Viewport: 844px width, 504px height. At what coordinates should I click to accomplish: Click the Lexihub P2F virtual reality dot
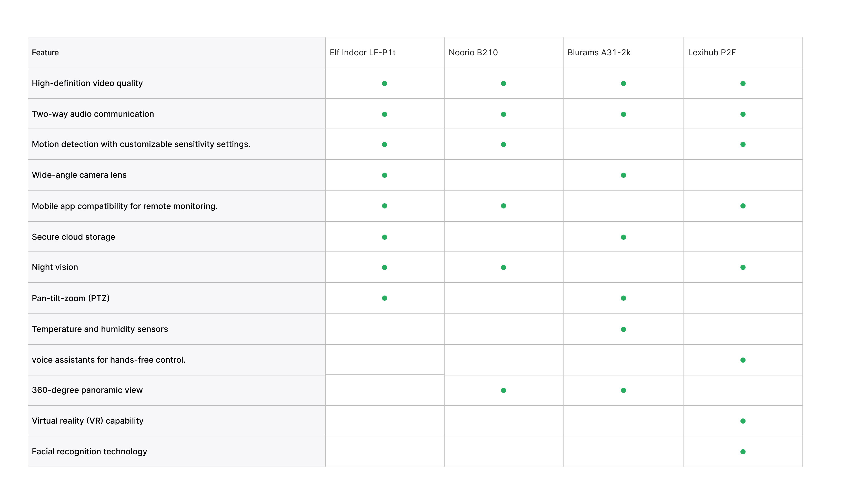pos(743,421)
